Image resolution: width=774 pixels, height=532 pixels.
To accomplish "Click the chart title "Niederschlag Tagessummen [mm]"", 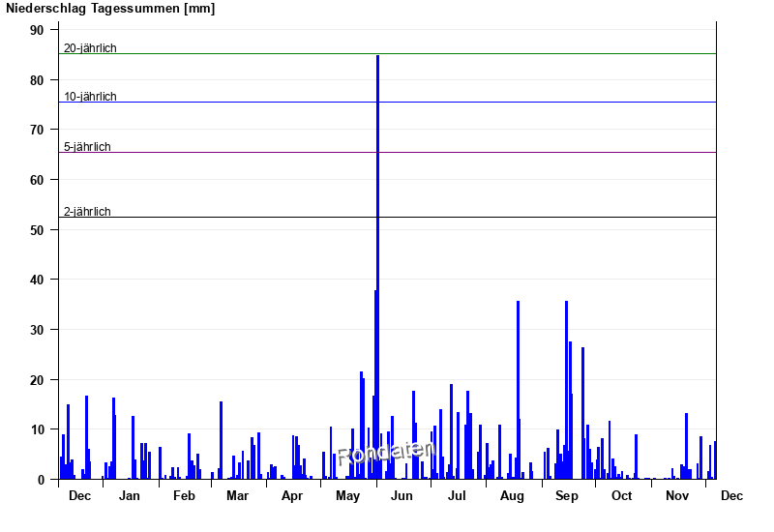I will pyautogui.click(x=111, y=9).
